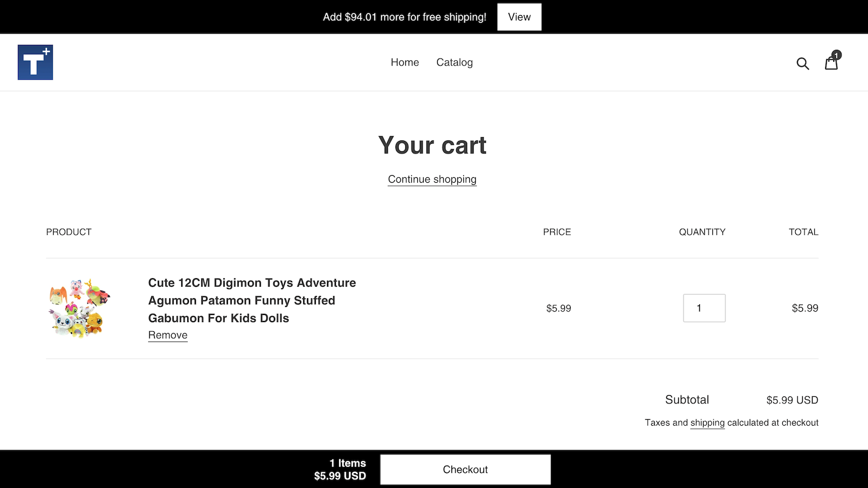Open the search magnifier icon

pyautogui.click(x=802, y=63)
